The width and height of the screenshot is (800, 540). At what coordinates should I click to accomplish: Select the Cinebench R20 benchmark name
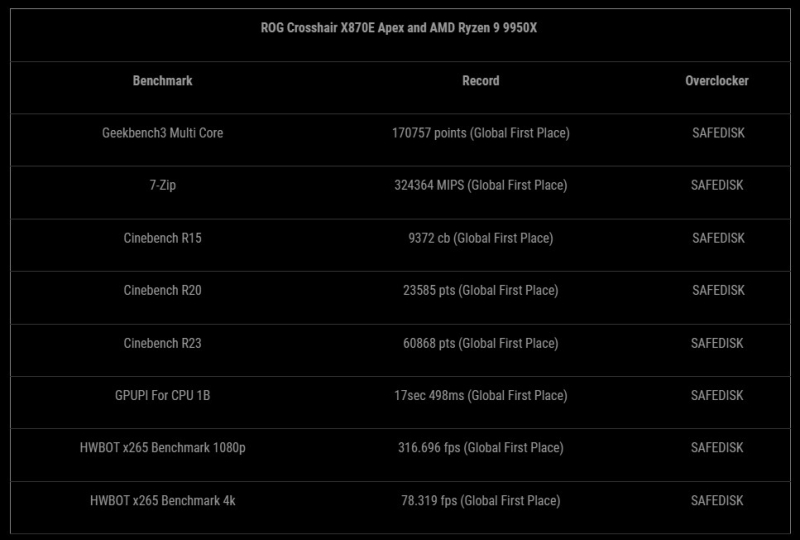pyautogui.click(x=162, y=291)
